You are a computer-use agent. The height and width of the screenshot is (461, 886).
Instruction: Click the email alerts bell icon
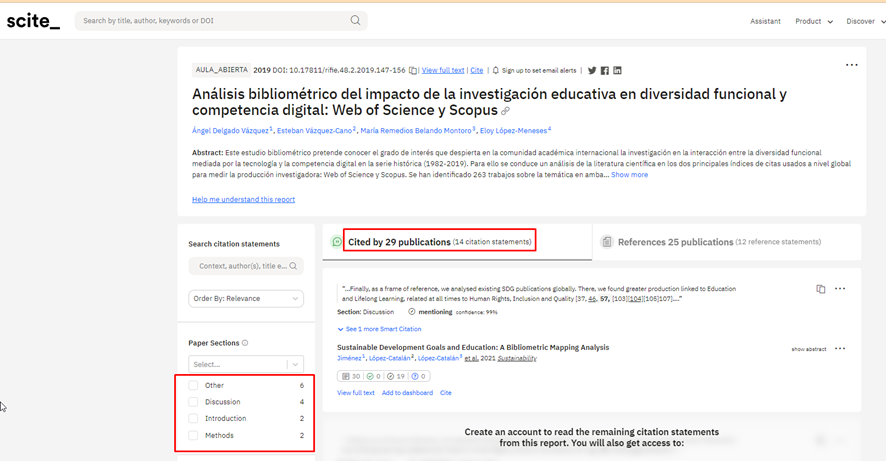[496, 71]
